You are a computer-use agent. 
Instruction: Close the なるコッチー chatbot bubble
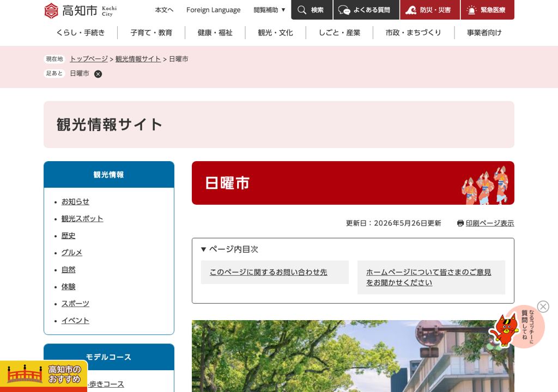[x=543, y=307]
